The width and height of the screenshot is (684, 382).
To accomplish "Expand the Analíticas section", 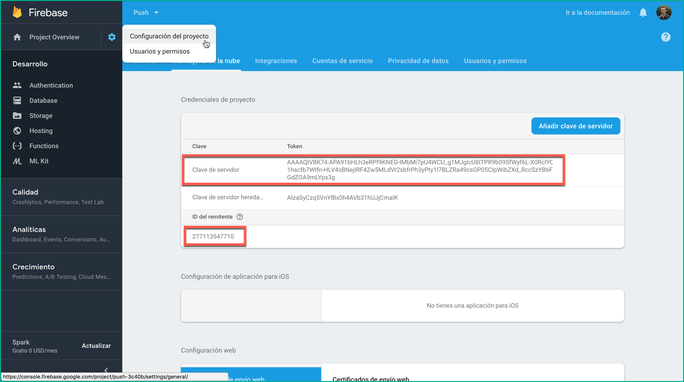I will pyautogui.click(x=62, y=234).
